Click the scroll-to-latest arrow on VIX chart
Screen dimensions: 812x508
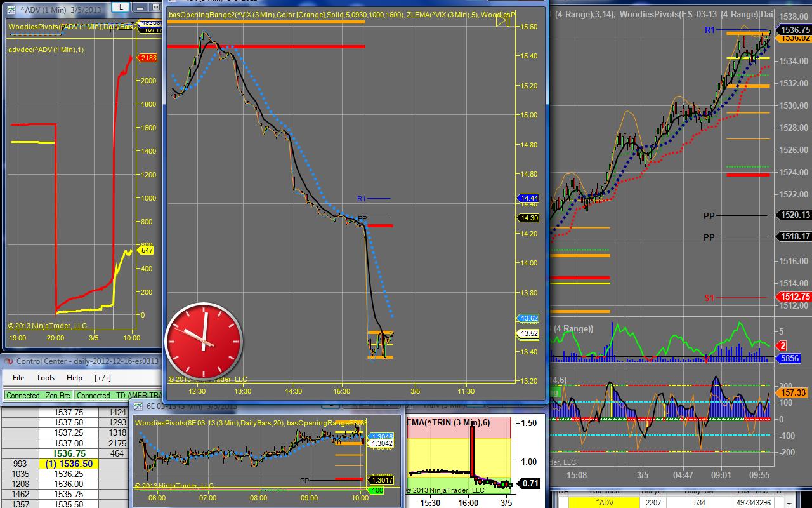[x=502, y=21]
